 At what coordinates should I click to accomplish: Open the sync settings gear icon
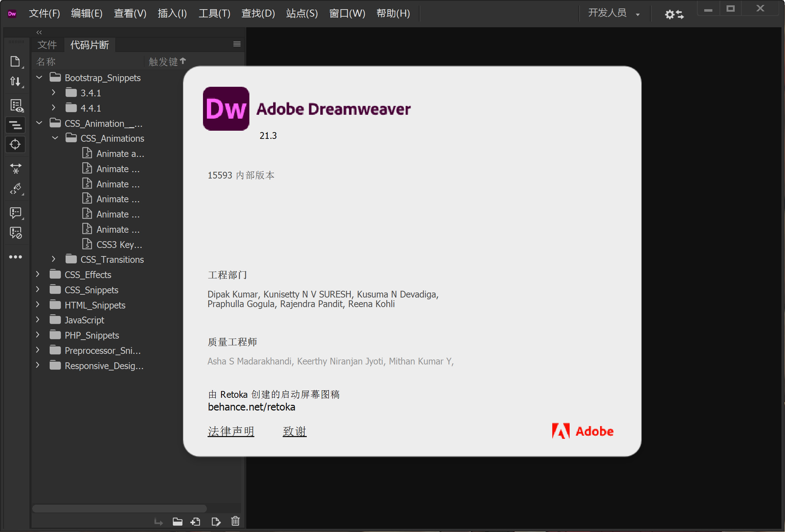coord(674,14)
